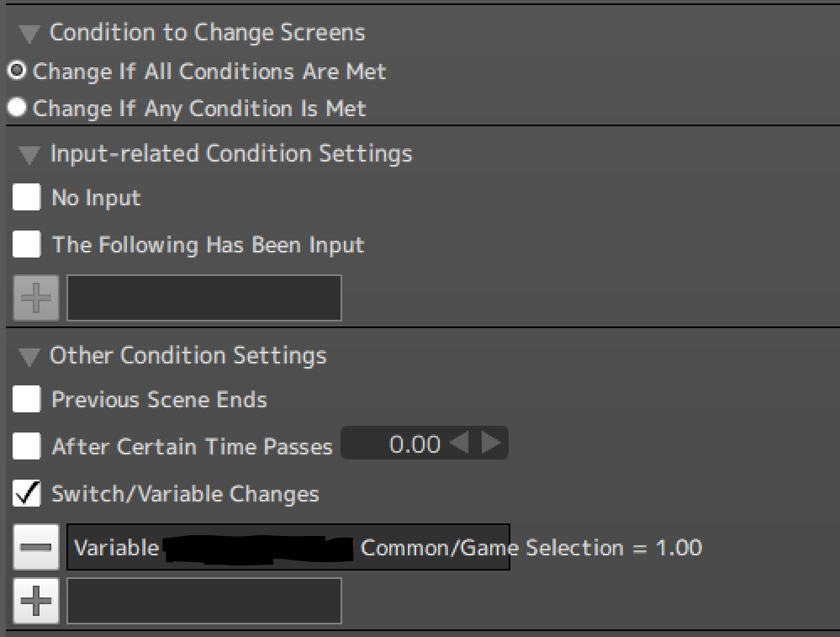Collapse Input-related Condition Settings section
The height and width of the screenshot is (637, 840).
[29, 155]
